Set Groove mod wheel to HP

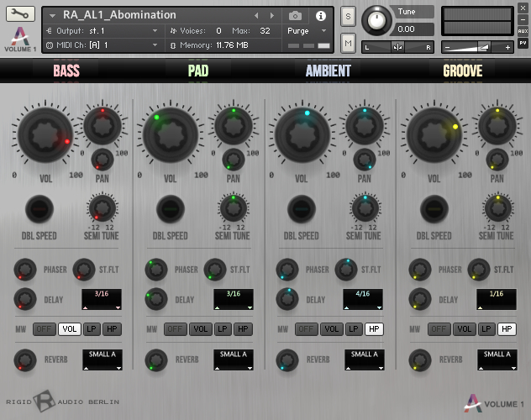507,329
